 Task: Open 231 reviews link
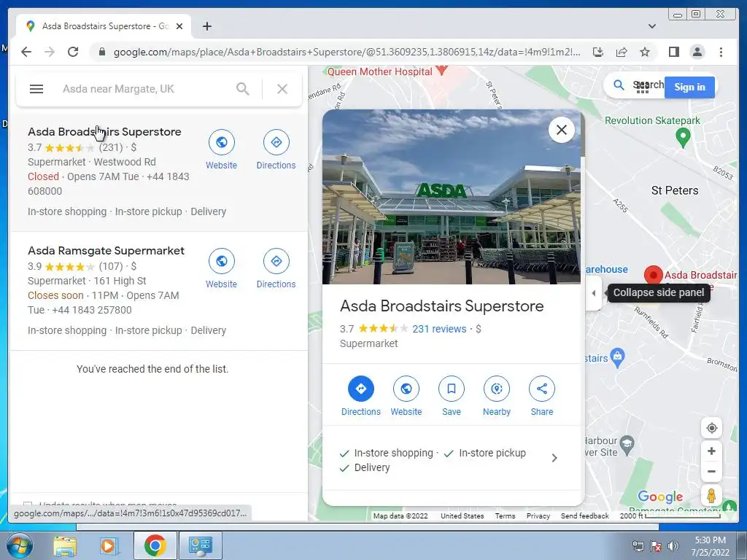pyautogui.click(x=439, y=329)
